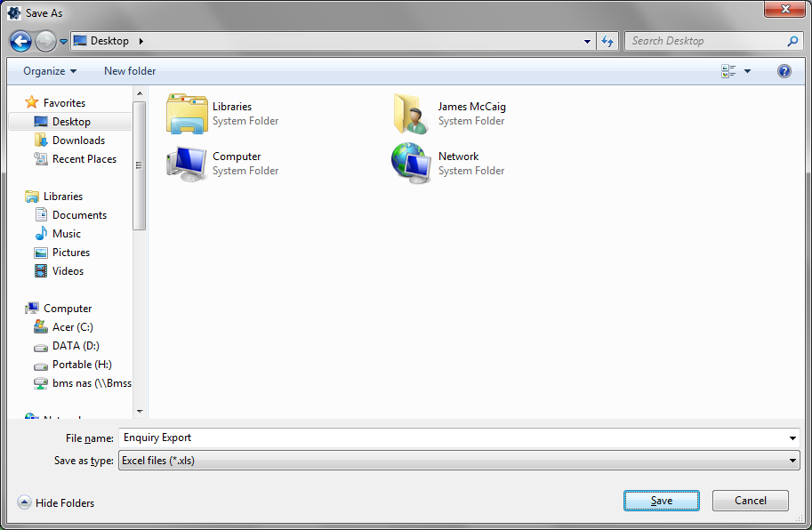
Task: Open the Save as type combo box
Action: tap(459, 460)
